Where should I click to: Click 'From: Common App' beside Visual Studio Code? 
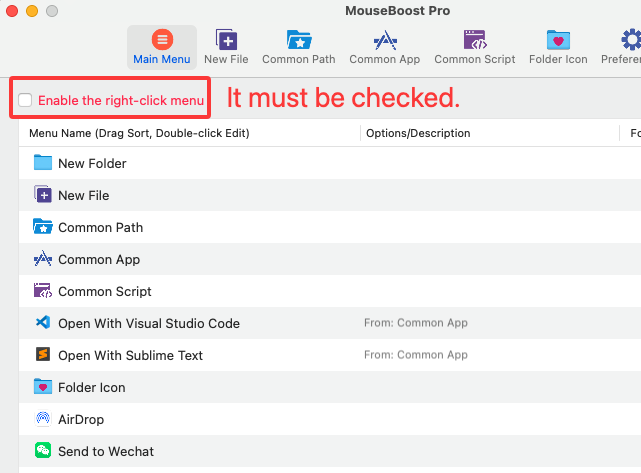point(416,323)
